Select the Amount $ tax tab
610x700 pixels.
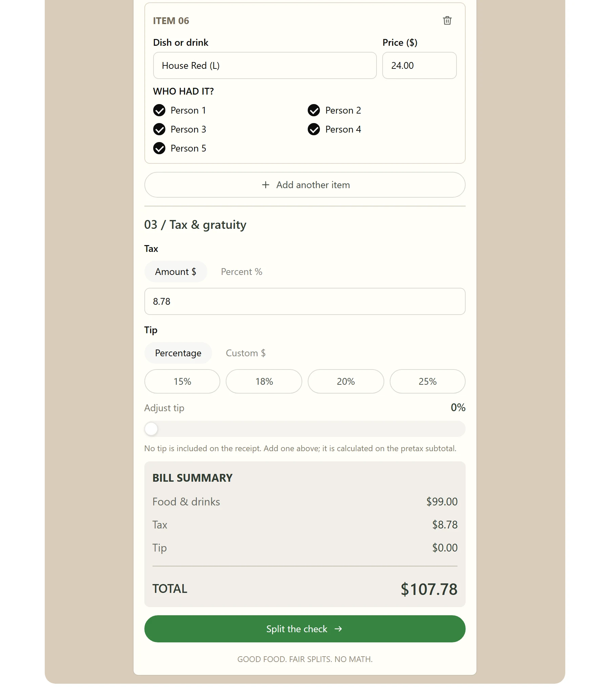click(176, 272)
